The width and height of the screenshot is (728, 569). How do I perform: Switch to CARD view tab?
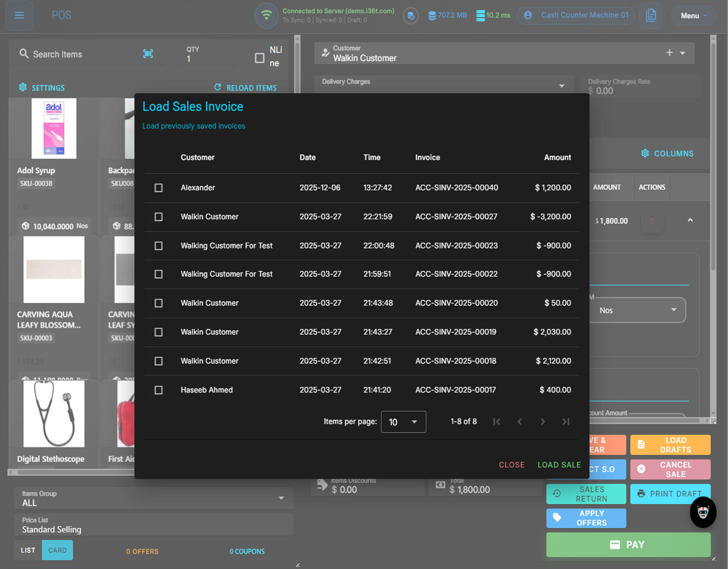[x=57, y=550]
